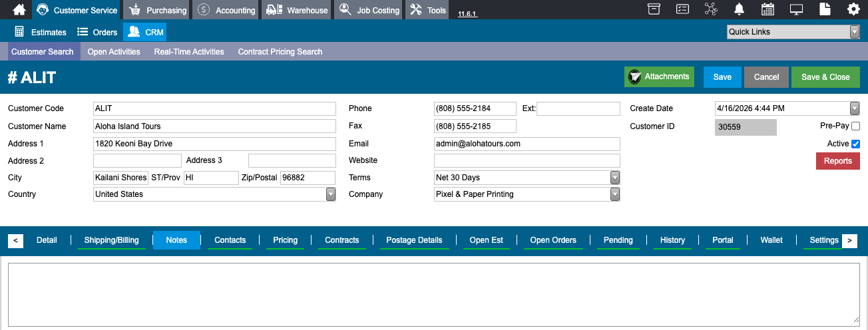Select the Shipping/Billing tab
Image resolution: width=868 pixels, height=330 pixels.
112,240
